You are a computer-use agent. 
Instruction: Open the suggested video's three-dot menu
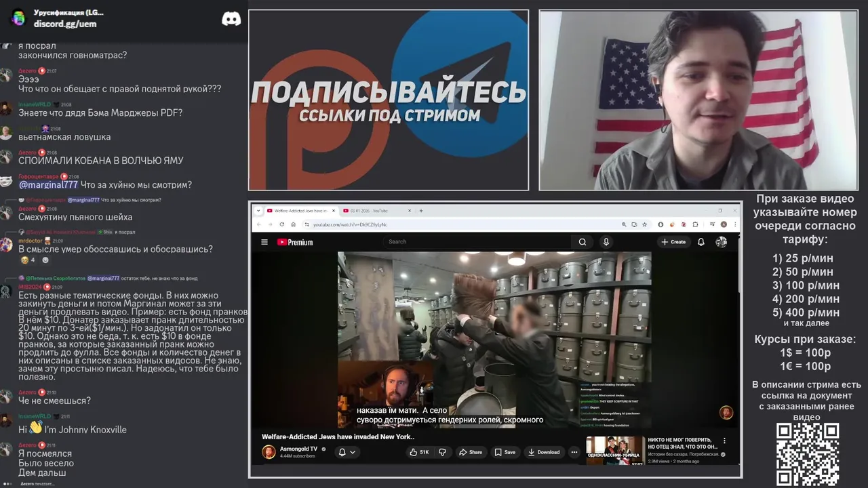724,441
